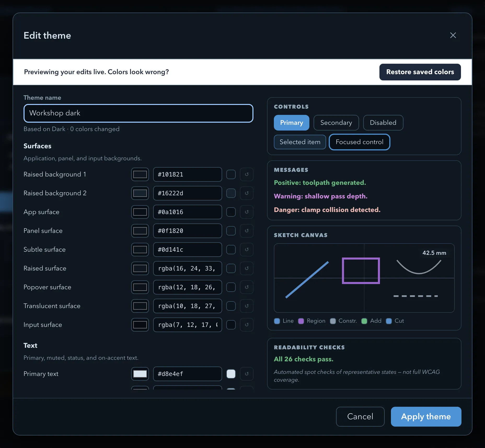Reset Primary text color
Screen dimensions: 485x448
pos(246,374)
